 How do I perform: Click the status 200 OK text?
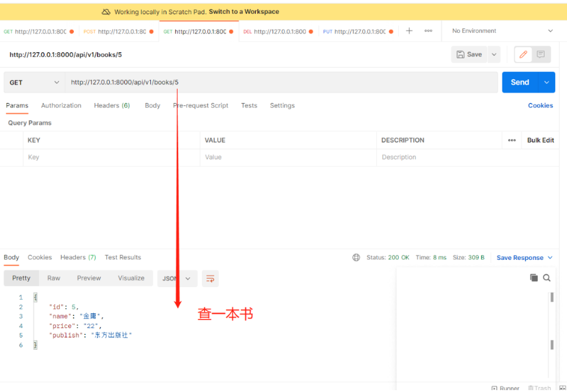pyautogui.click(x=399, y=257)
